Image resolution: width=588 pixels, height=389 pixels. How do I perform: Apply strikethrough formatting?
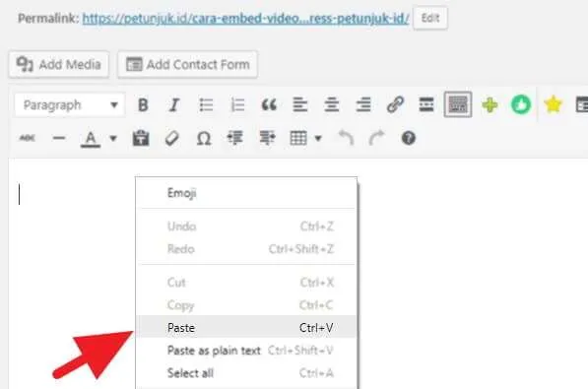28,138
